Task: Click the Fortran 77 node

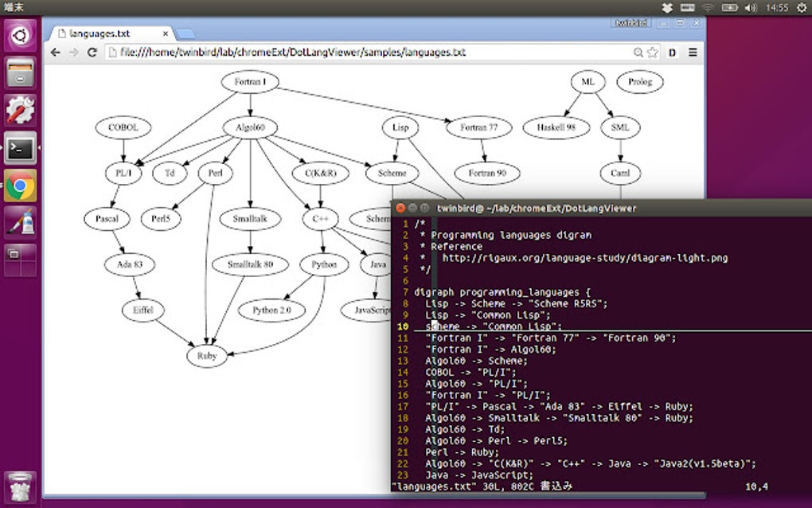Action: (x=478, y=127)
